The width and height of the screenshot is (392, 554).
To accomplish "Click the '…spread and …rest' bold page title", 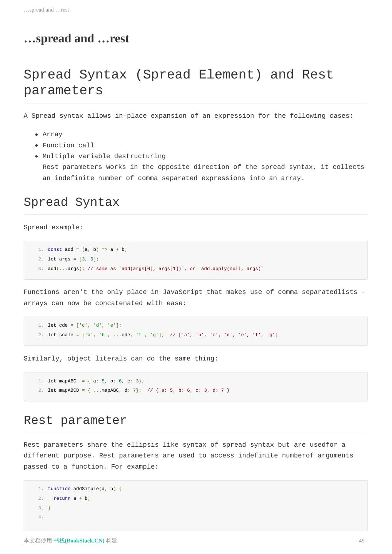I will click(x=76, y=38).
